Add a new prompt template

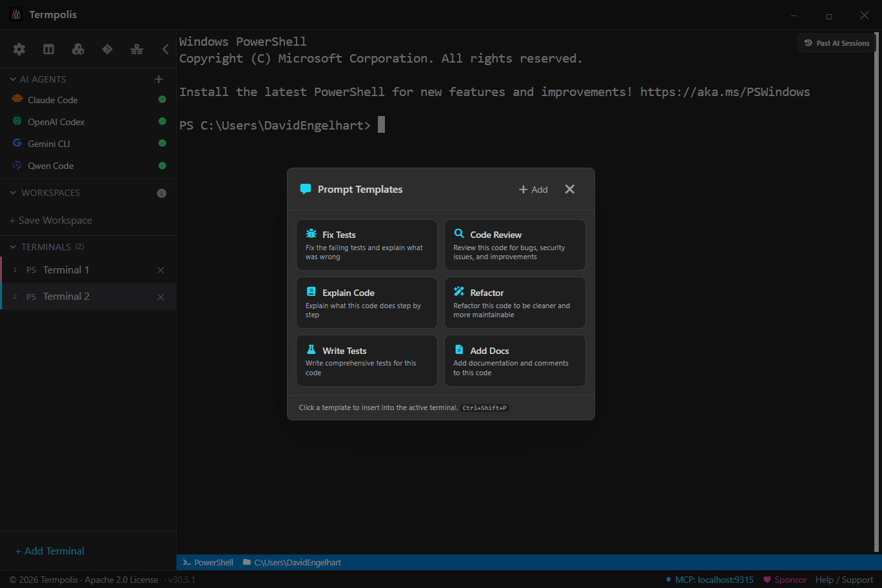[533, 190]
